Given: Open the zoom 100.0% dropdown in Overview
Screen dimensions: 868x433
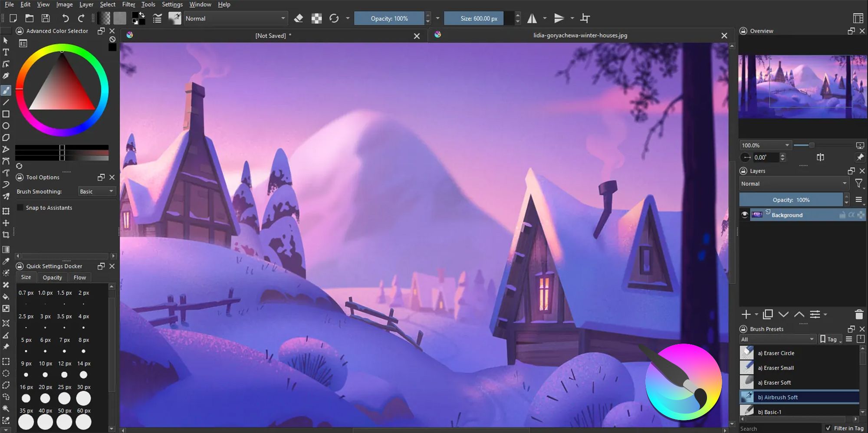Looking at the screenshot, I should pyautogui.click(x=766, y=145).
